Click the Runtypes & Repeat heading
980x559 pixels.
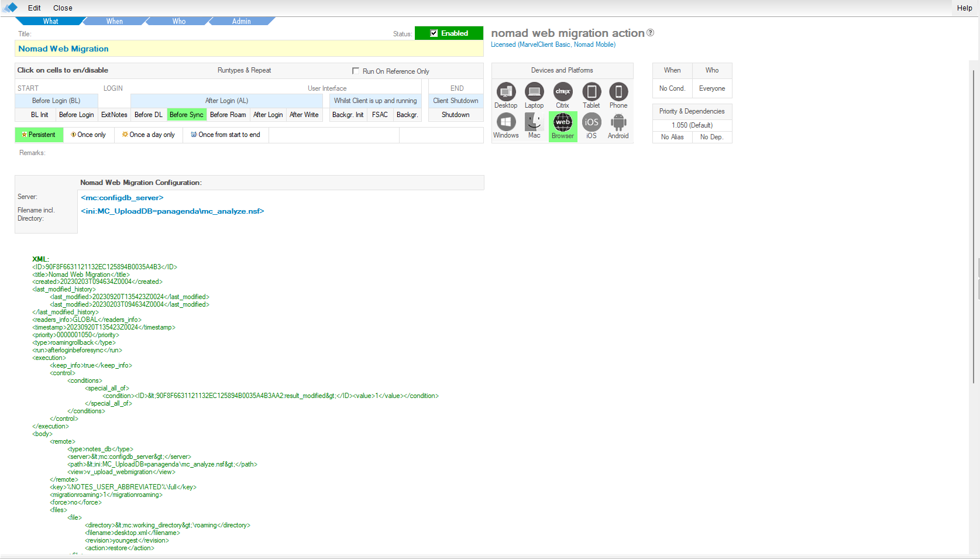244,70
